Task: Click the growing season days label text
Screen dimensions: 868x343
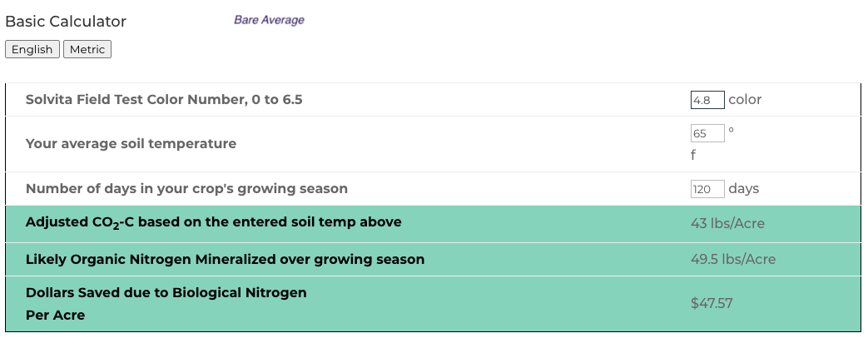Action: [x=186, y=189]
